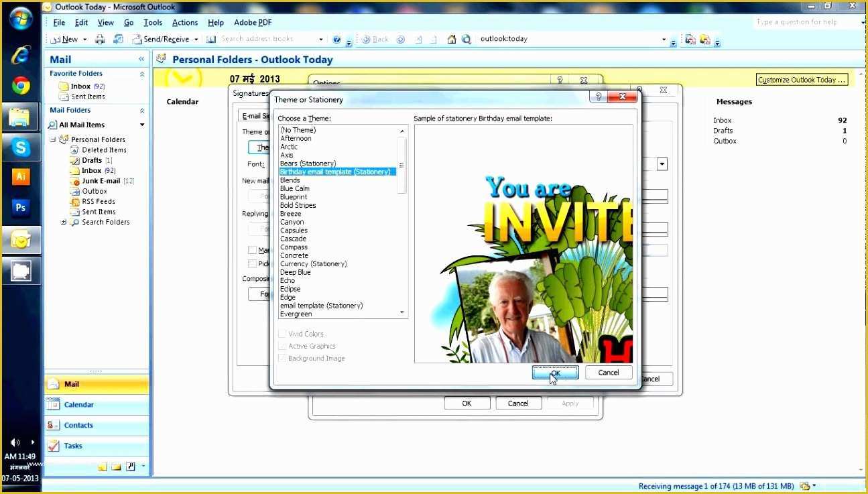The height and width of the screenshot is (494, 868).
Task: Open the Actions menu
Action: pos(185,23)
